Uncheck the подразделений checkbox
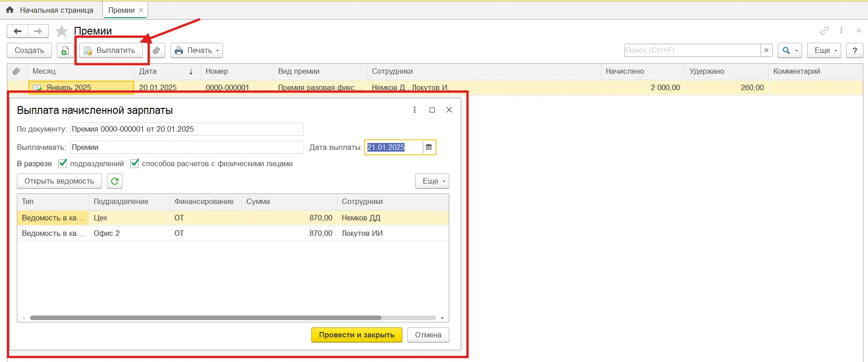 pyautogui.click(x=63, y=163)
